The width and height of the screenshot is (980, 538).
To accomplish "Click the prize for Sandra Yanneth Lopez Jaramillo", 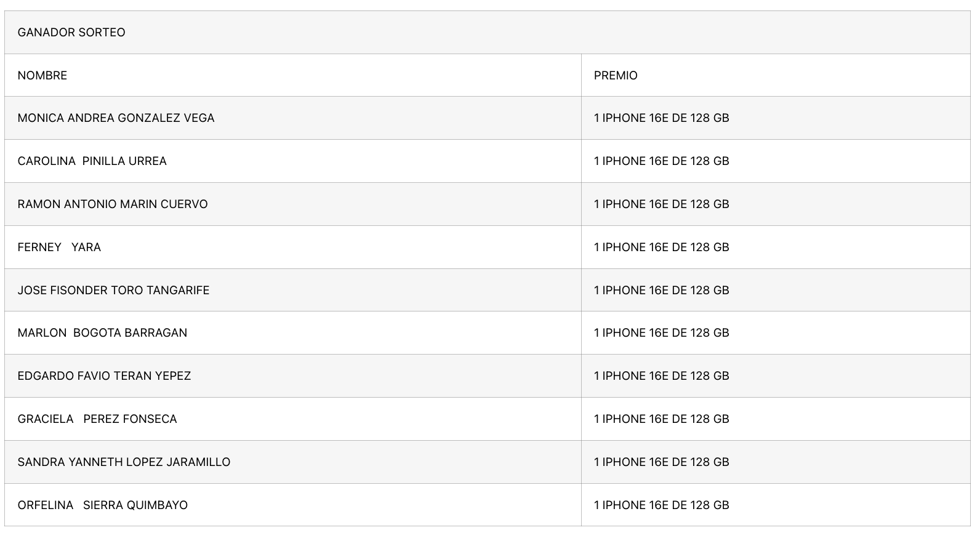I will pyautogui.click(x=661, y=462).
